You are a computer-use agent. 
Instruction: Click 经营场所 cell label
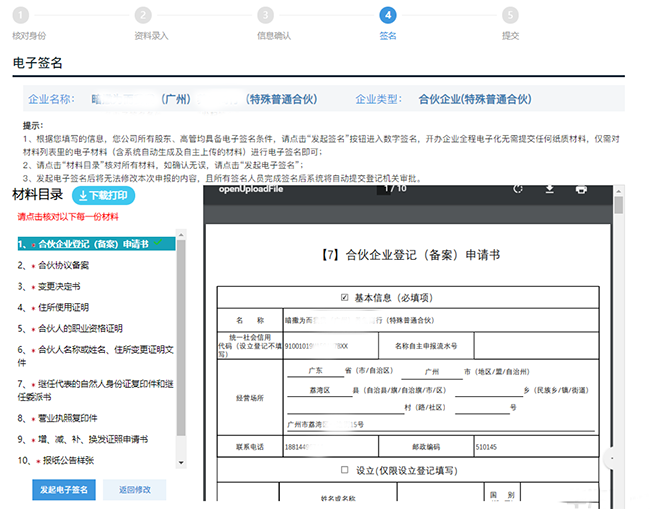click(250, 398)
